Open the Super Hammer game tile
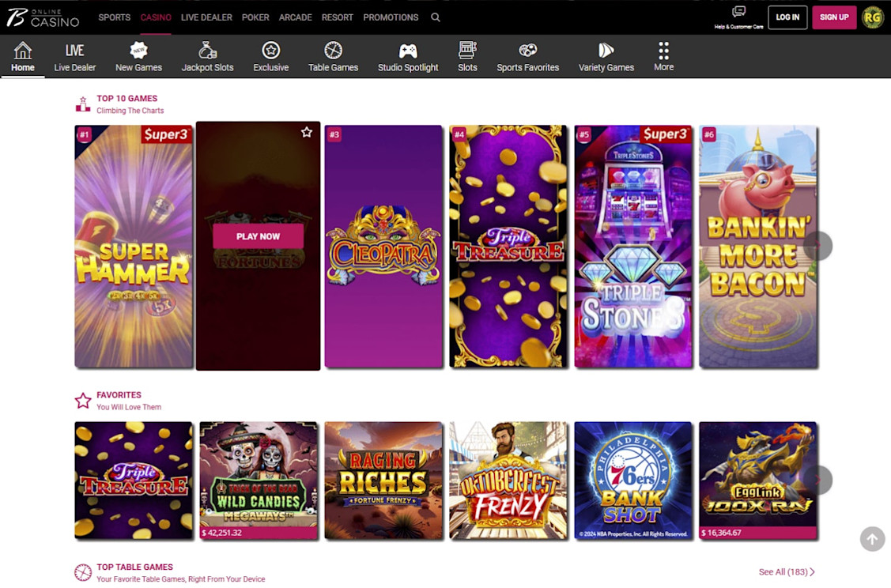 pos(134,247)
